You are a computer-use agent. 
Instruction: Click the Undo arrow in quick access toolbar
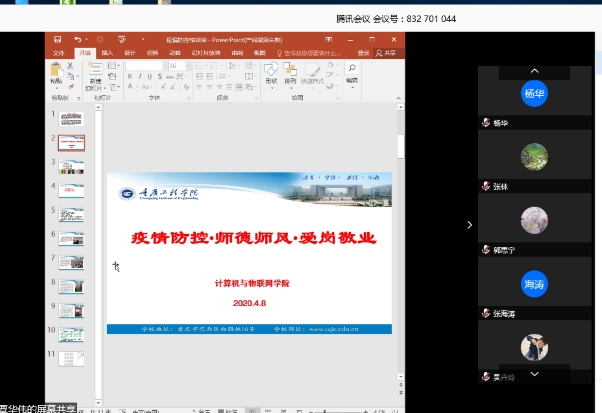point(76,40)
